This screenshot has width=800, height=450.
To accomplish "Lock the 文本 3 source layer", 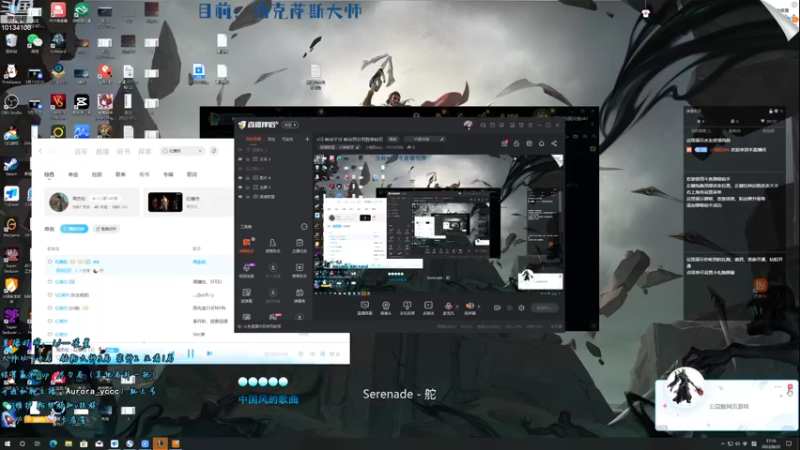I will click(248, 159).
